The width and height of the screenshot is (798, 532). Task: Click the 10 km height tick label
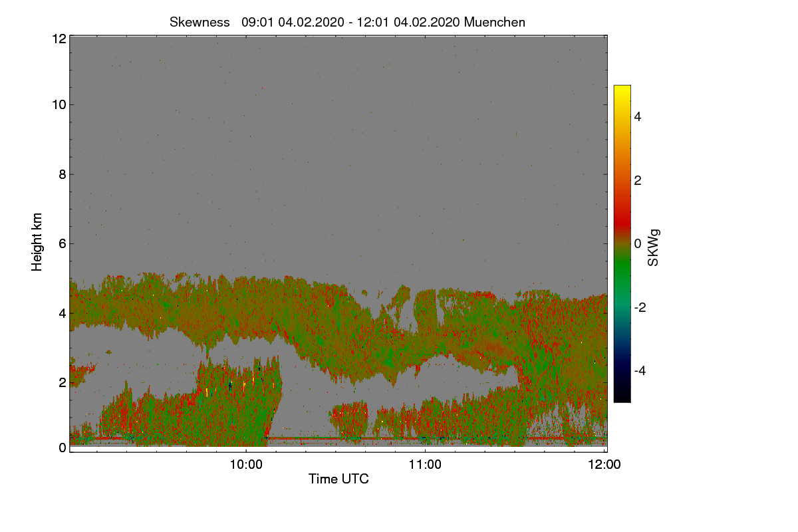click(58, 104)
